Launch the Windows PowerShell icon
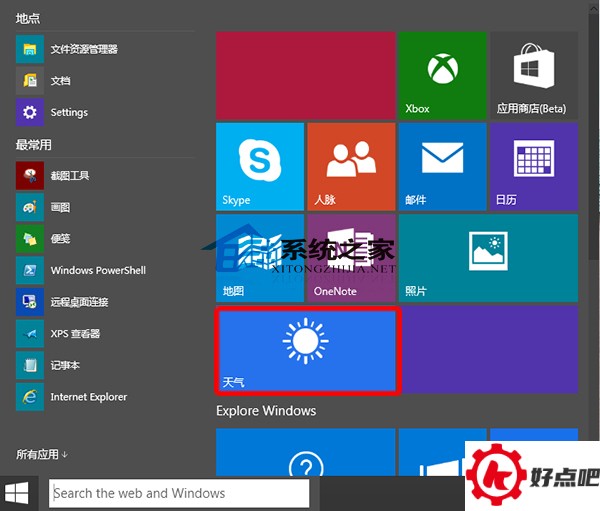This screenshot has height=511, width=600. tap(30, 270)
